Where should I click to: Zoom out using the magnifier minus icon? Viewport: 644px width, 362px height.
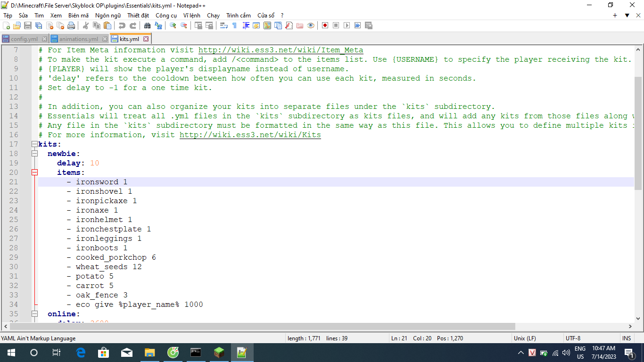184,25
